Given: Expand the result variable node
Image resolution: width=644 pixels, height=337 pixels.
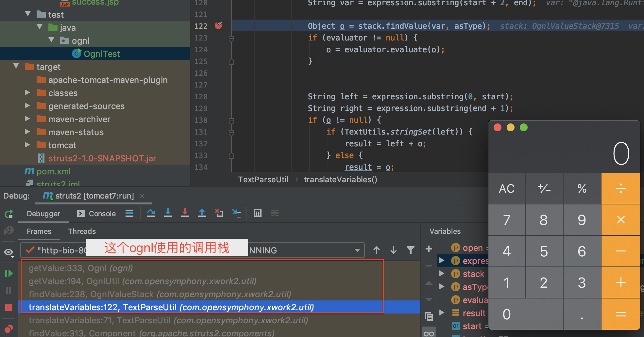Looking at the screenshot, I should 442,313.
